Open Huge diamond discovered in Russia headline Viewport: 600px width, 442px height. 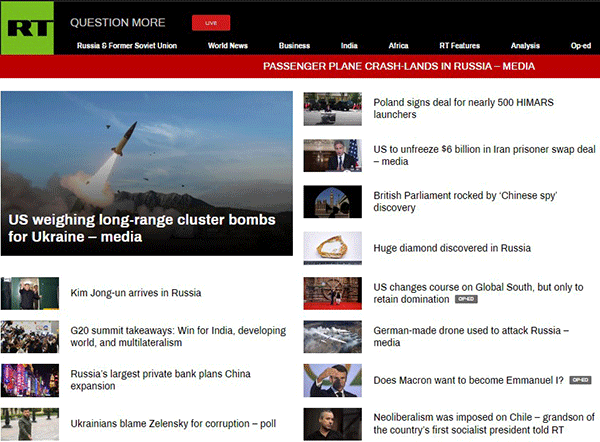pos(452,248)
